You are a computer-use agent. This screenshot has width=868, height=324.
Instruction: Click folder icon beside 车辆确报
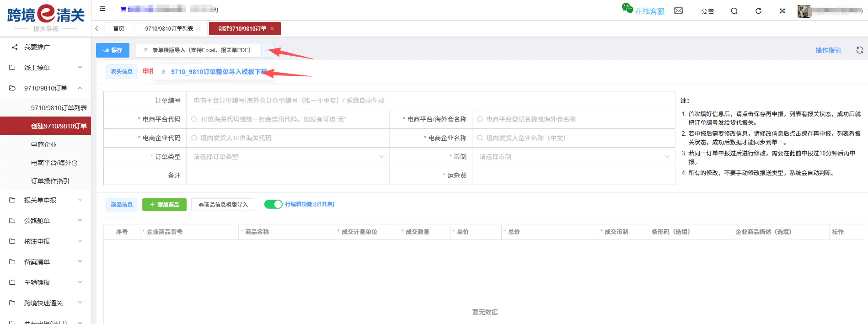point(12,282)
